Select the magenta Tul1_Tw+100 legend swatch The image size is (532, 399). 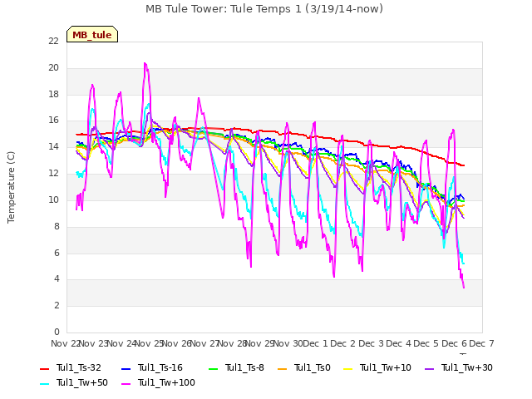126,384
